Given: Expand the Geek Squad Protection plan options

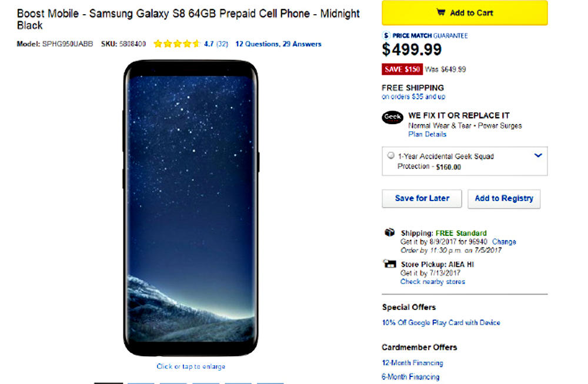Looking at the screenshot, I should click(x=538, y=156).
